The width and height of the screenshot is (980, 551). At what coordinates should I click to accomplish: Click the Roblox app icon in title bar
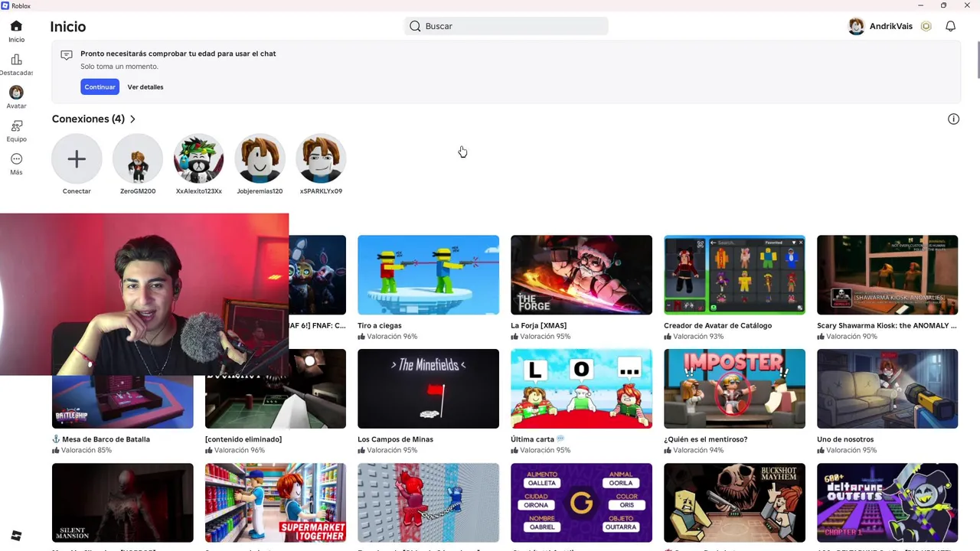pos(5,5)
